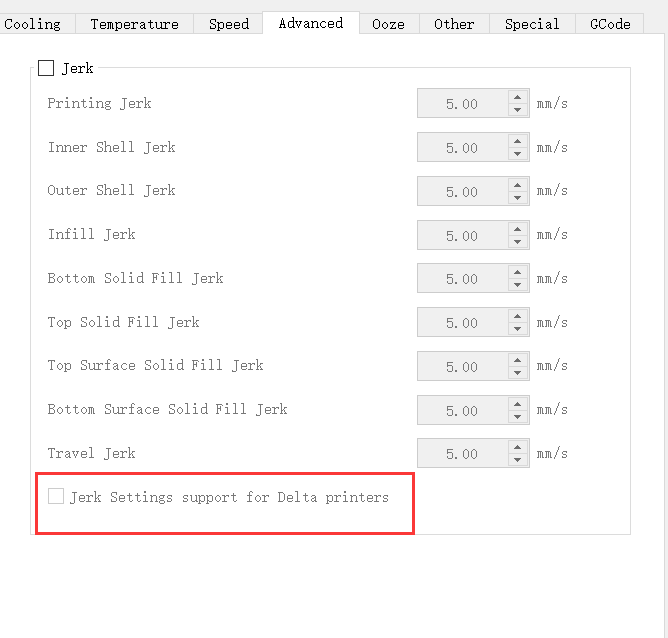Increase Outer Shell Jerk value arrow

[518, 185]
